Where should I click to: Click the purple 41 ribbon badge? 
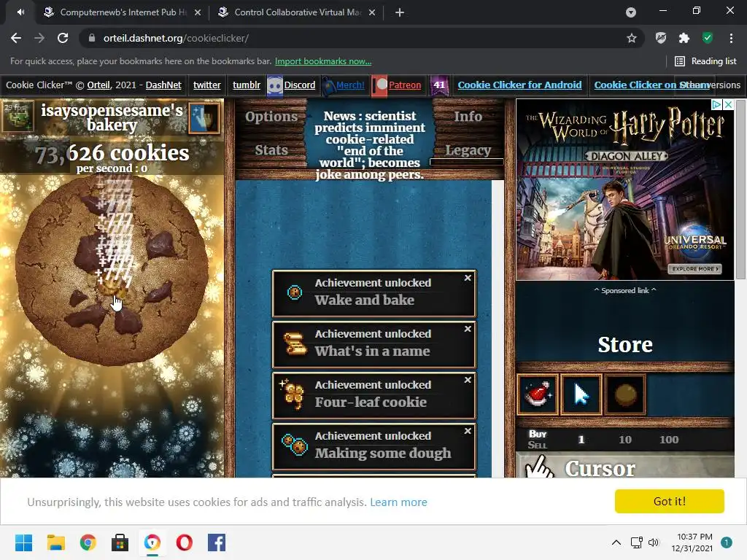[439, 86]
